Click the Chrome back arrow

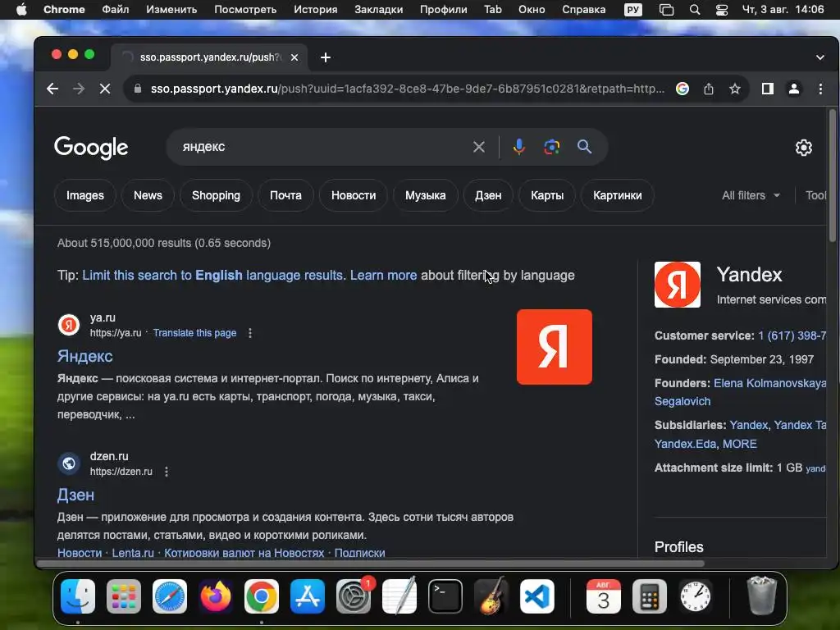pos(52,89)
